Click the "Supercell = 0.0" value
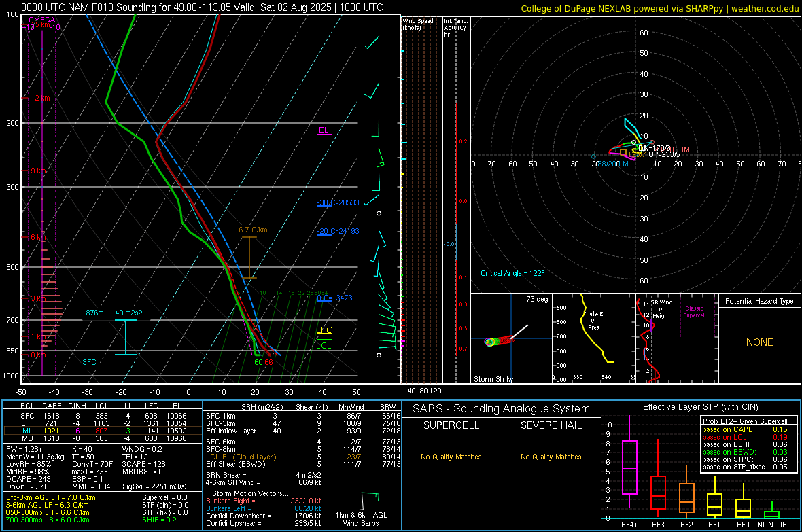This screenshot has width=802, height=532. (x=164, y=497)
